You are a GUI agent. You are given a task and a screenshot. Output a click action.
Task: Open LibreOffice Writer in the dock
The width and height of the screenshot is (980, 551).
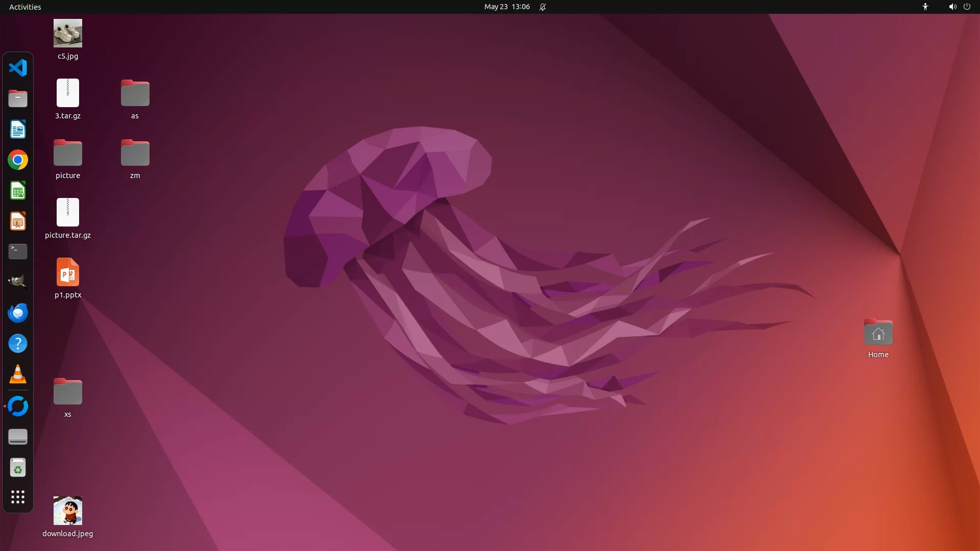(18, 130)
